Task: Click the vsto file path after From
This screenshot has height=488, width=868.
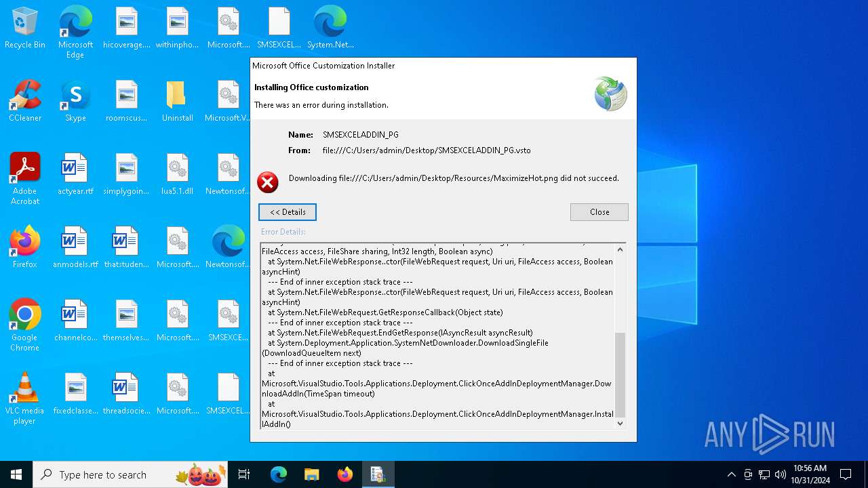Action: (427, 150)
